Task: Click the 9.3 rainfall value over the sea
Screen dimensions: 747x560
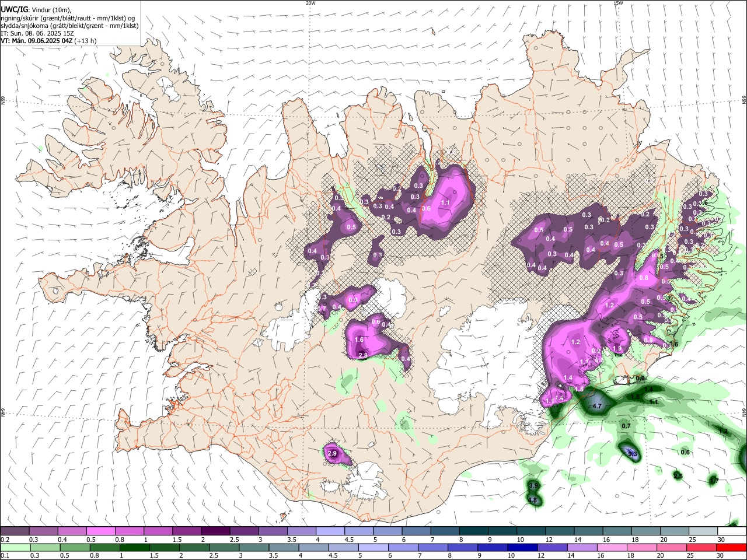Action: click(632, 453)
